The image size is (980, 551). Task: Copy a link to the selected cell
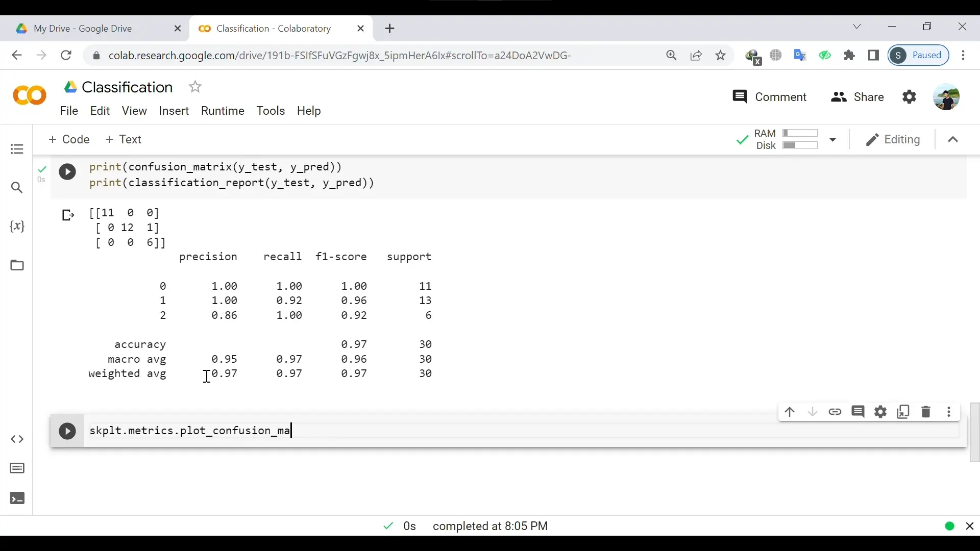[836, 412]
